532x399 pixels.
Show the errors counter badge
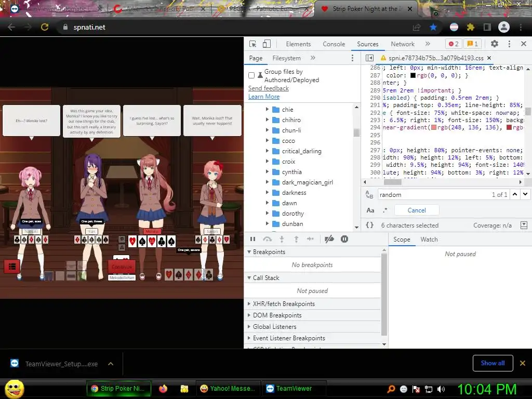454,44
